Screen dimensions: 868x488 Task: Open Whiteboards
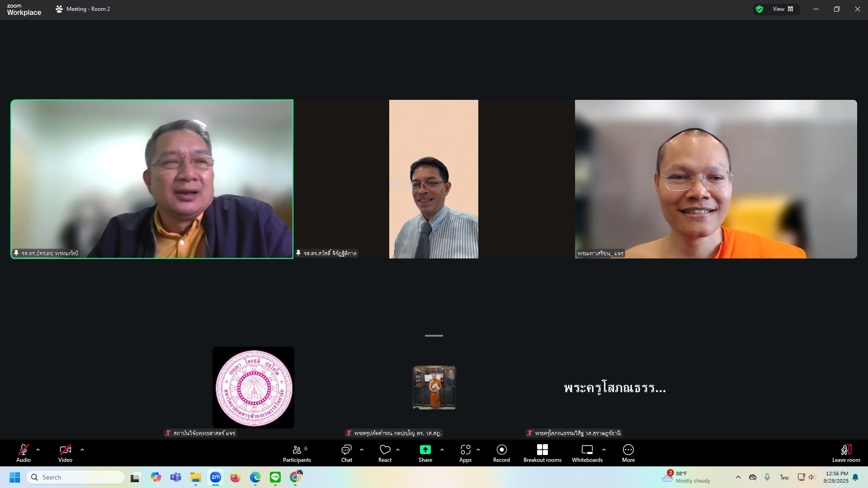(x=587, y=453)
